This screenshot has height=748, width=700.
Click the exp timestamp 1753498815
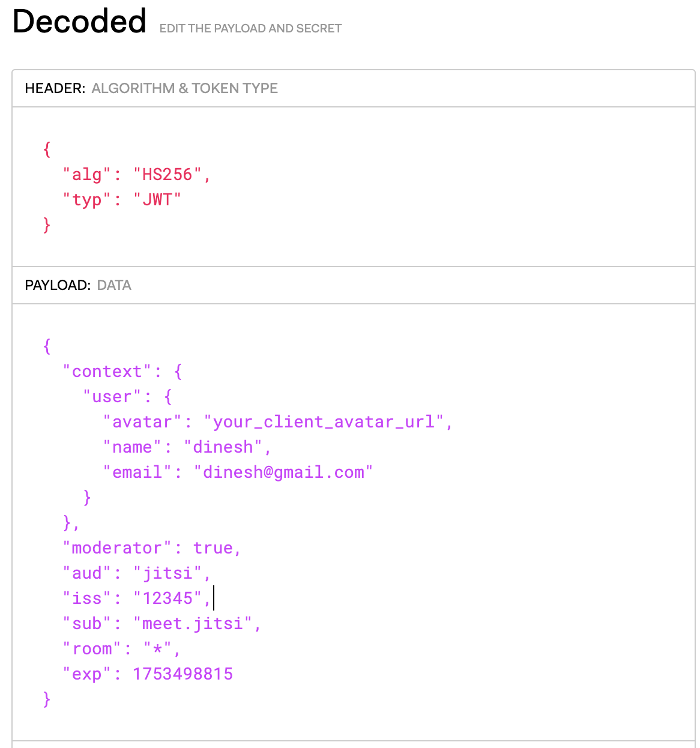(183, 674)
